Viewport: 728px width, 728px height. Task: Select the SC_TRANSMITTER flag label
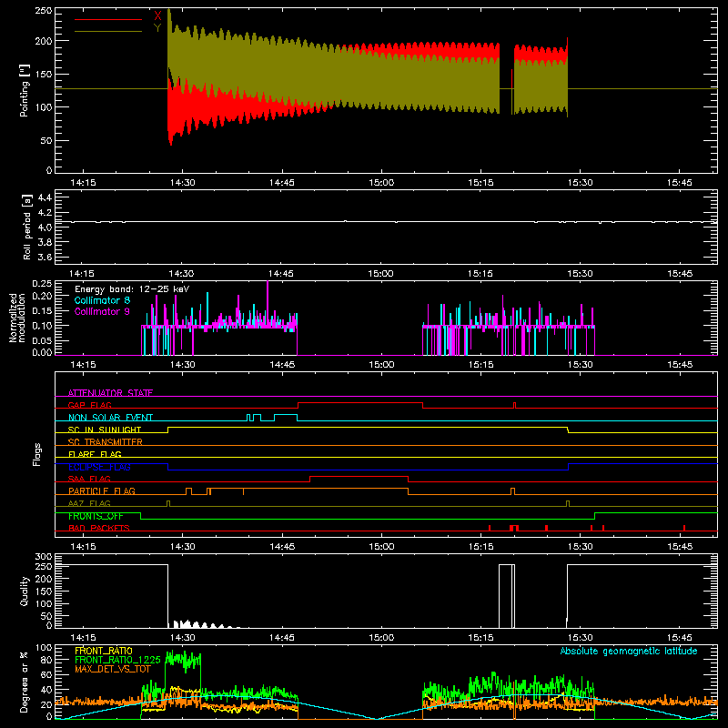106,442
